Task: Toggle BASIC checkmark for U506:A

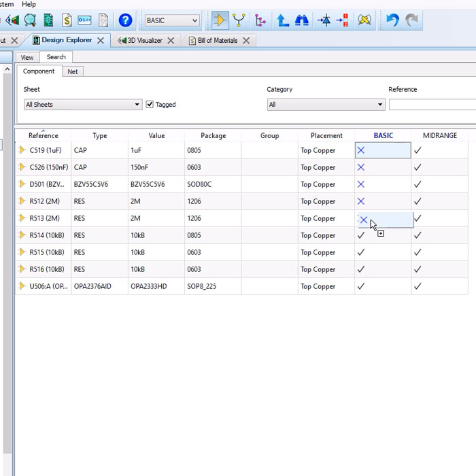Action: click(x=360, y=286)
